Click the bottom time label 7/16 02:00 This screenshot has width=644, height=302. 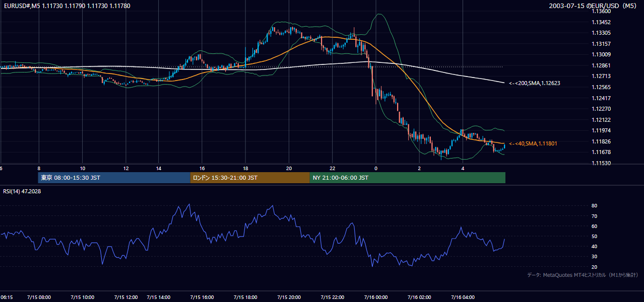click(x=419, y=297)
